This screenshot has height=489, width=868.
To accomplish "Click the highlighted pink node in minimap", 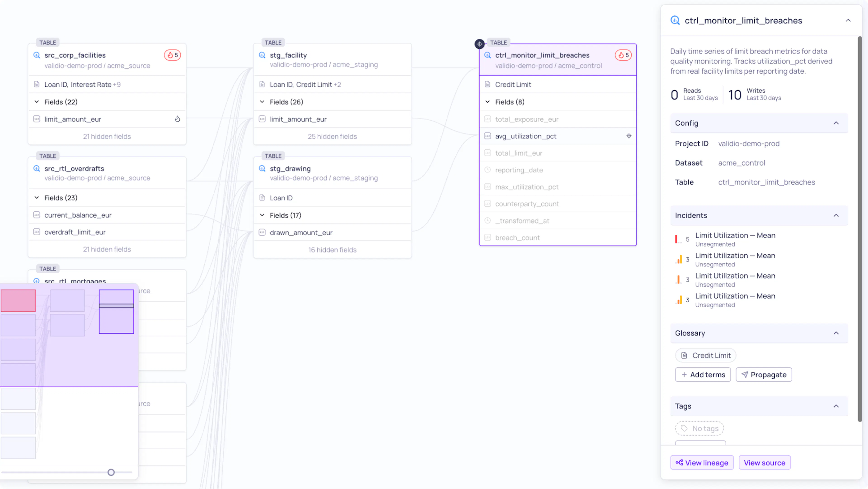I will 18,300.
